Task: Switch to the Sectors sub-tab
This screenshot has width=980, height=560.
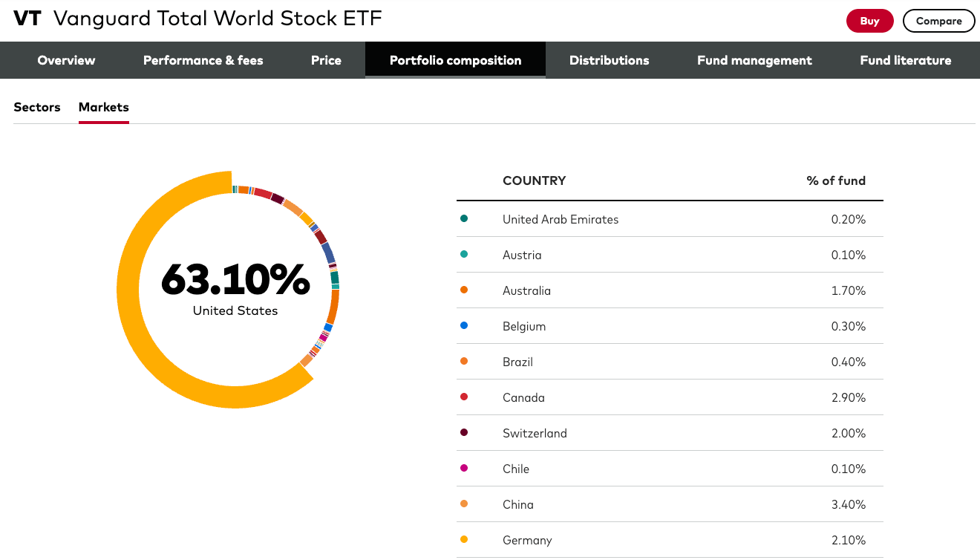Action: (37, 107)
